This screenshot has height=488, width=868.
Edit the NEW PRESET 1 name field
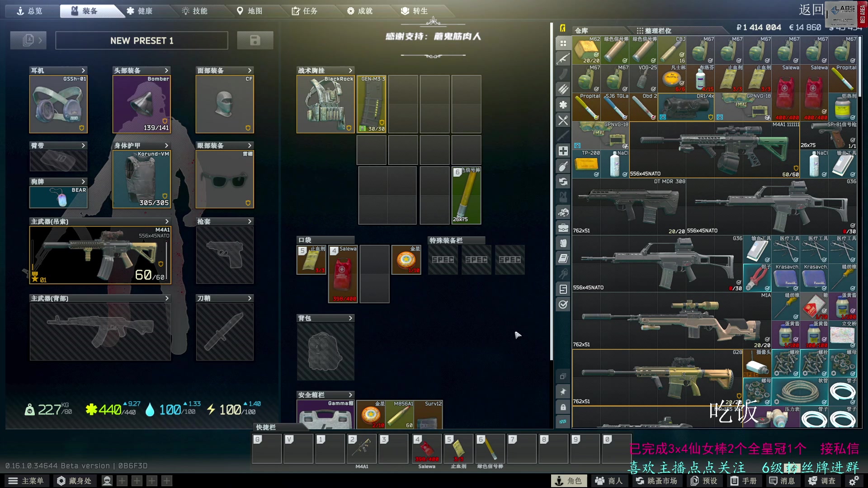point(142,41)
